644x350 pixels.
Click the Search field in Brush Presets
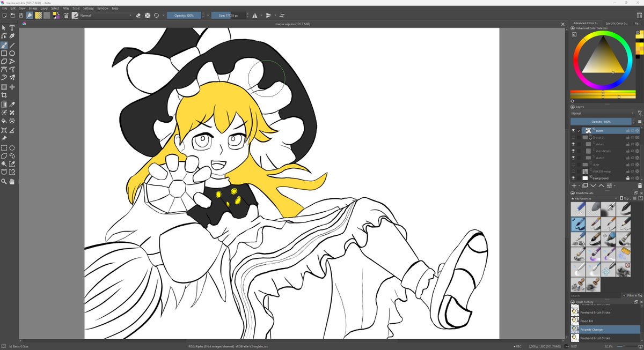point(596,295)
